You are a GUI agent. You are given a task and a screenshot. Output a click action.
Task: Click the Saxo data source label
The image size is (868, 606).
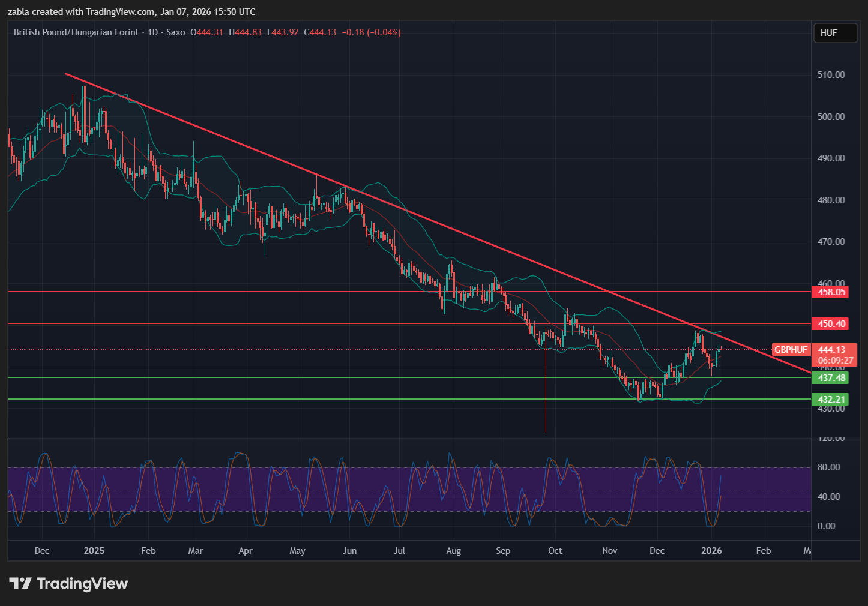pos(175,32)
